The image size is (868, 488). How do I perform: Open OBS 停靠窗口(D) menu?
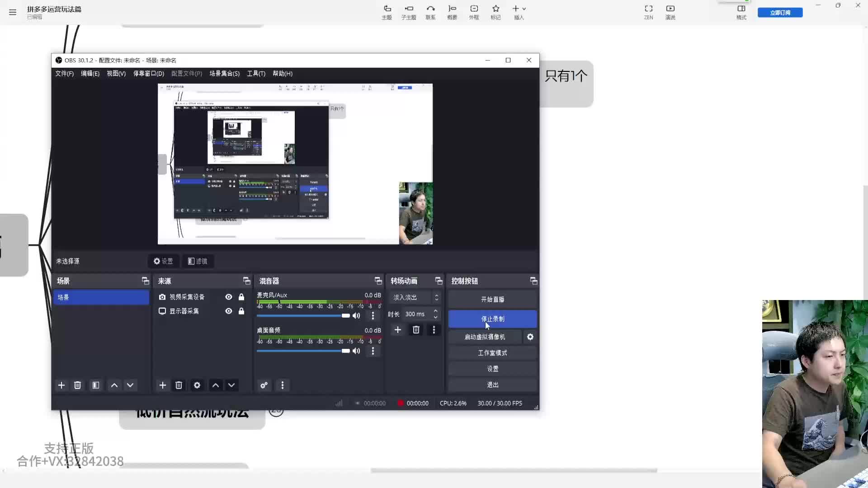[148, 73]
